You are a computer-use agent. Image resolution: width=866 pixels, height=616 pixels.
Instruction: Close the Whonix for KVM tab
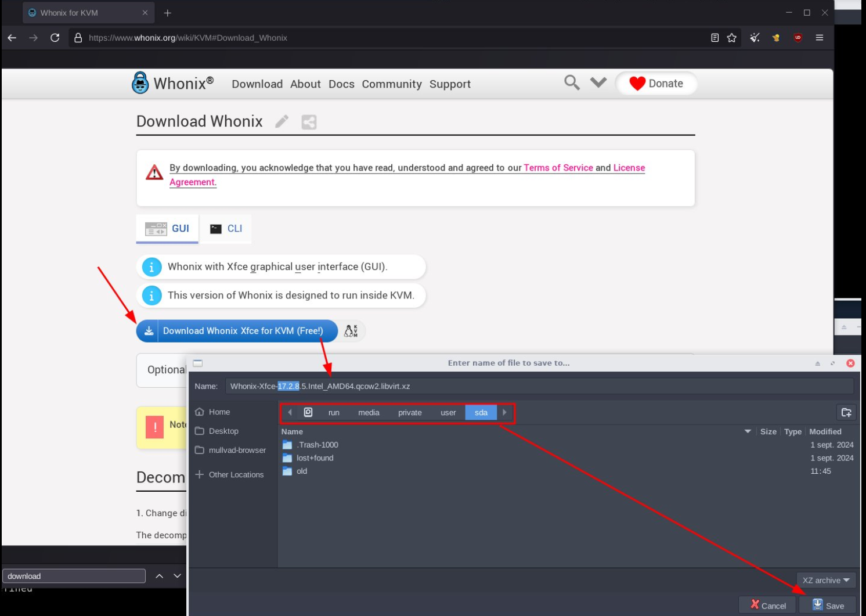pyautogui.click(x=145, y=13)
